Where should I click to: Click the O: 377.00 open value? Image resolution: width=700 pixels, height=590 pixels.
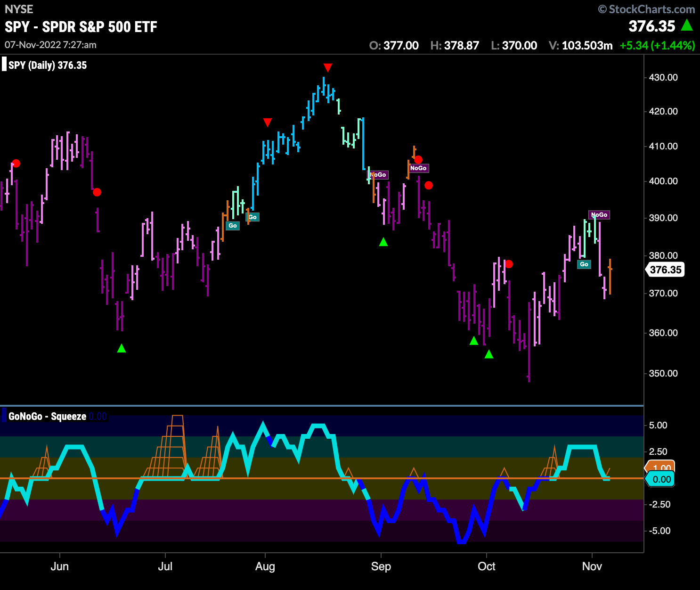pyautogui.click(x=394, y=45)
